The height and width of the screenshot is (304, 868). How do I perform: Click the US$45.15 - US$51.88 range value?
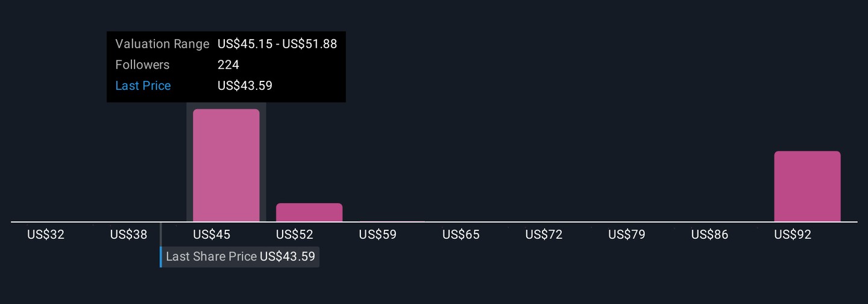tap(277, 44)
